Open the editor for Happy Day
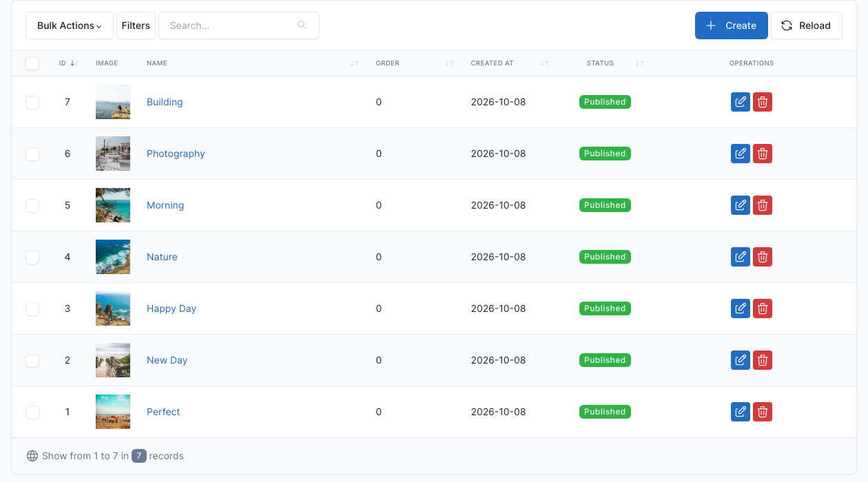This screenshot has height=482, width=868. [741, 308]
